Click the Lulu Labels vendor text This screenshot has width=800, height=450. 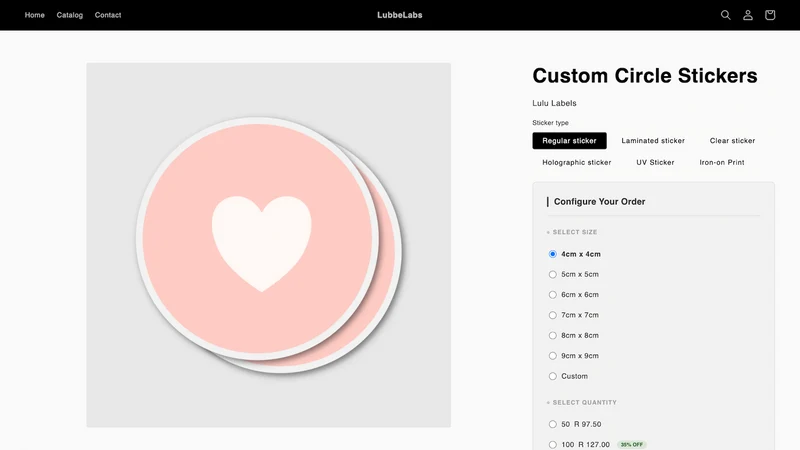(554, 103)
